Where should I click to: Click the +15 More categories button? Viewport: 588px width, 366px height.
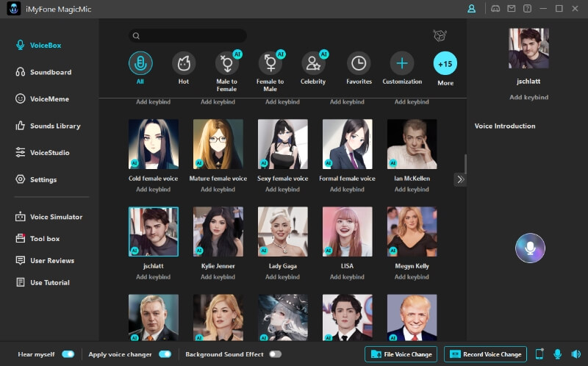[x=445, y=63]
